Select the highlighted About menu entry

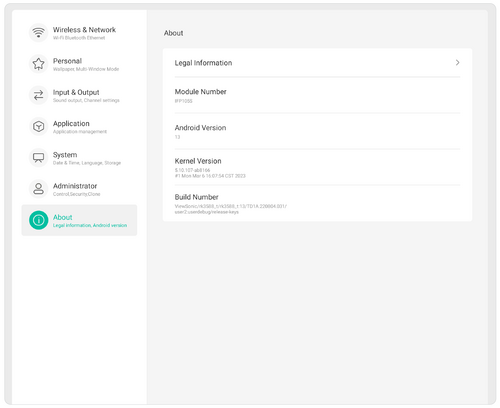79,220
